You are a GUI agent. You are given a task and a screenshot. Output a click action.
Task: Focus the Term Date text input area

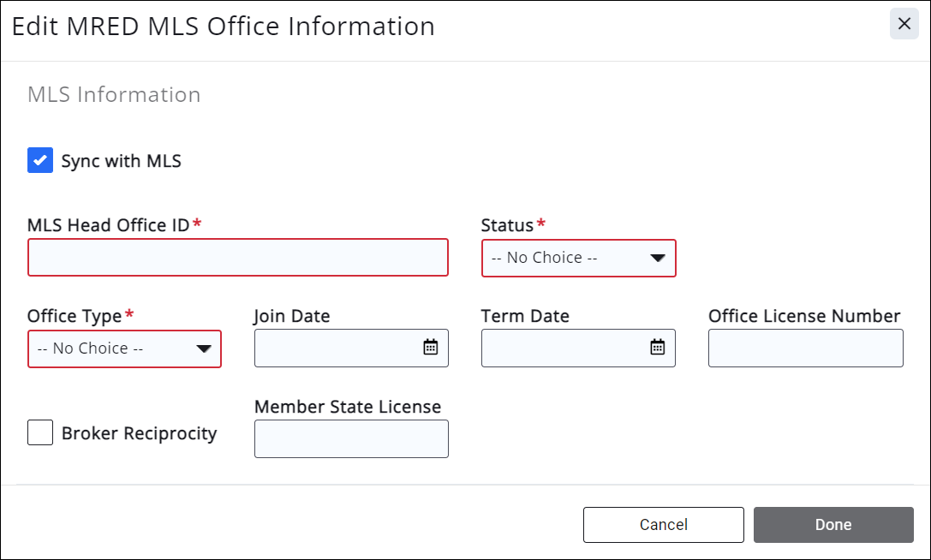pyautogui.click(x=563, y=348)
